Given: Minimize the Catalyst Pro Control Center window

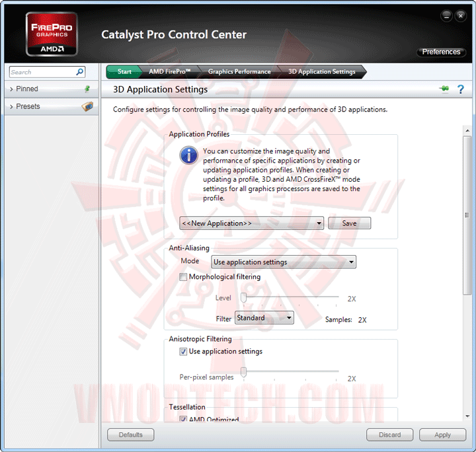Looking at the screenshot, I should 446,16.
